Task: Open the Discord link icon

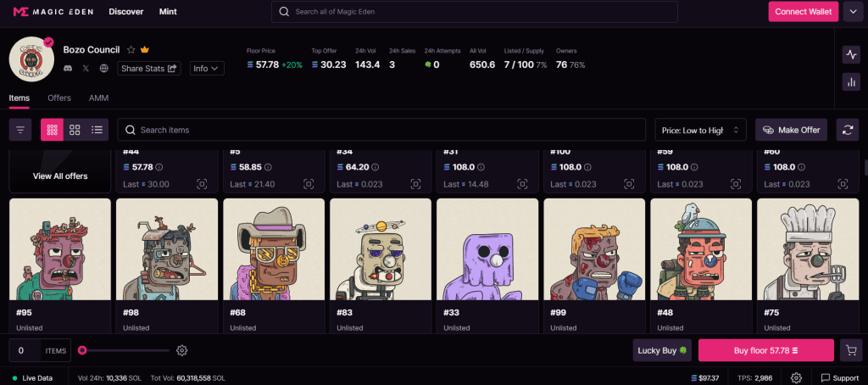Action: 68,68
